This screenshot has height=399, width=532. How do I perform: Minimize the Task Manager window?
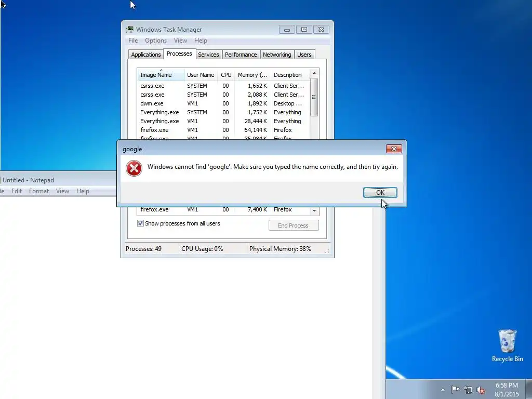coord(287,30)
